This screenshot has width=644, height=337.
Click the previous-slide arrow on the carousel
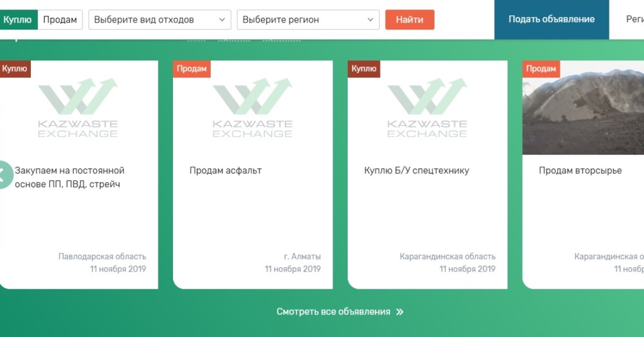pyautogui.click(x=4, y=174)
